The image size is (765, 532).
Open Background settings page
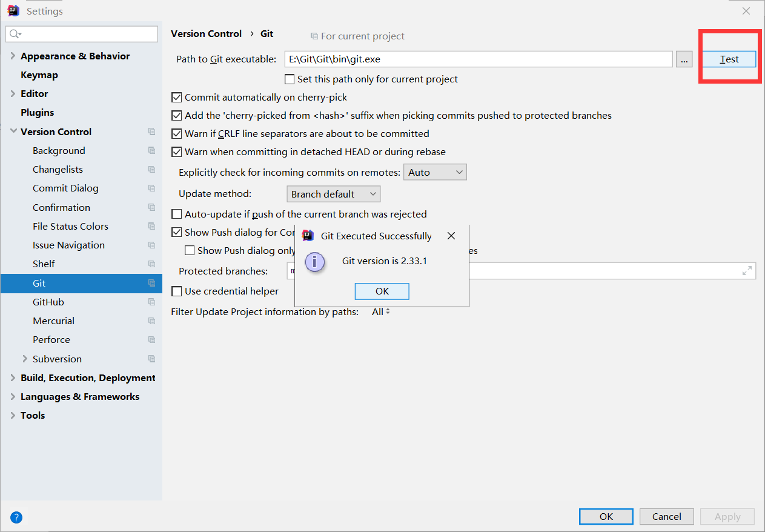tap(59, 150)
